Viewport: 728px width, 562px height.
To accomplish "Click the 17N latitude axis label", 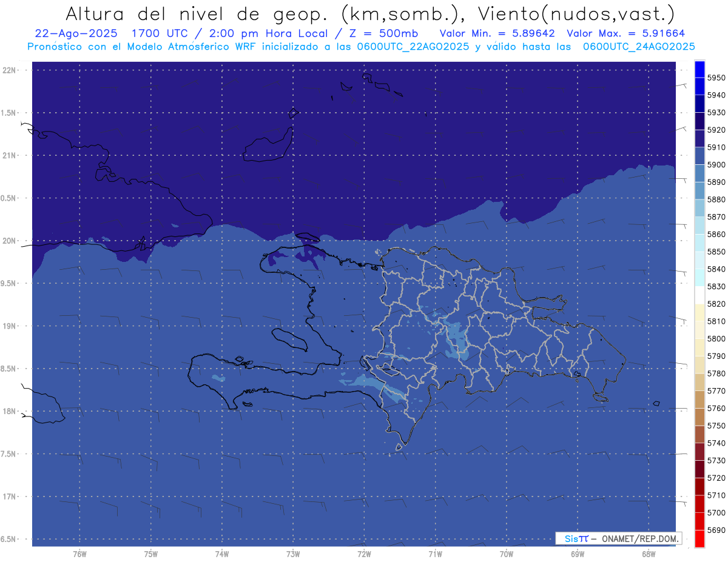I will 9,497.
